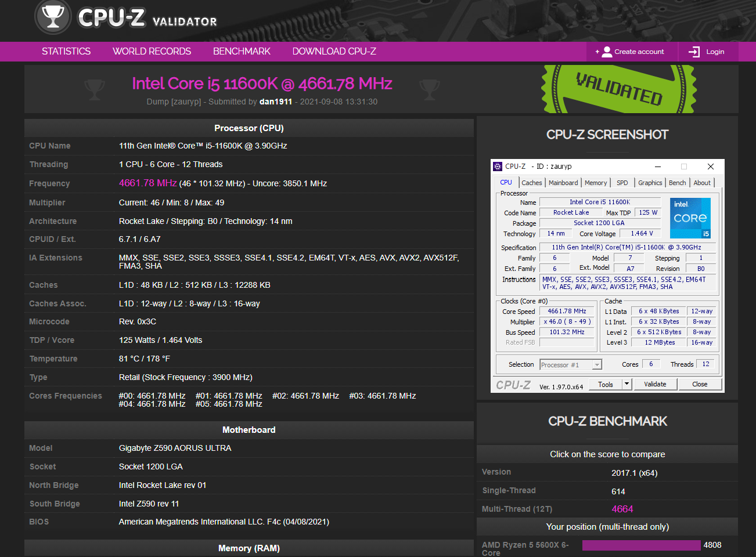Click the Motherboard section header
Image resolution: width=756 pixels, height=557 pixels.
(x=249, y=430)
